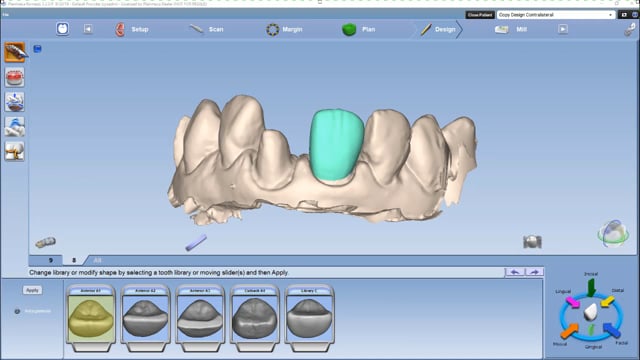Choose the Anterior A3 tooth library thumbnail
Viewport: 640px width, 360px height.
(200, 318)
